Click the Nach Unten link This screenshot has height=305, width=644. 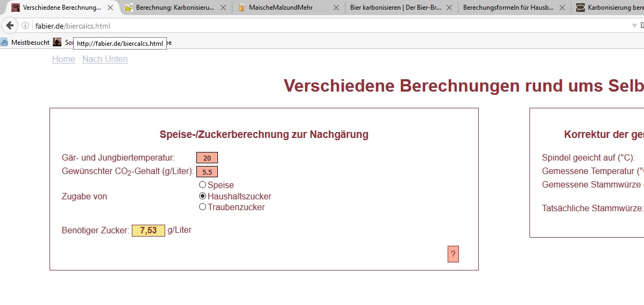[x=105, y=59]
